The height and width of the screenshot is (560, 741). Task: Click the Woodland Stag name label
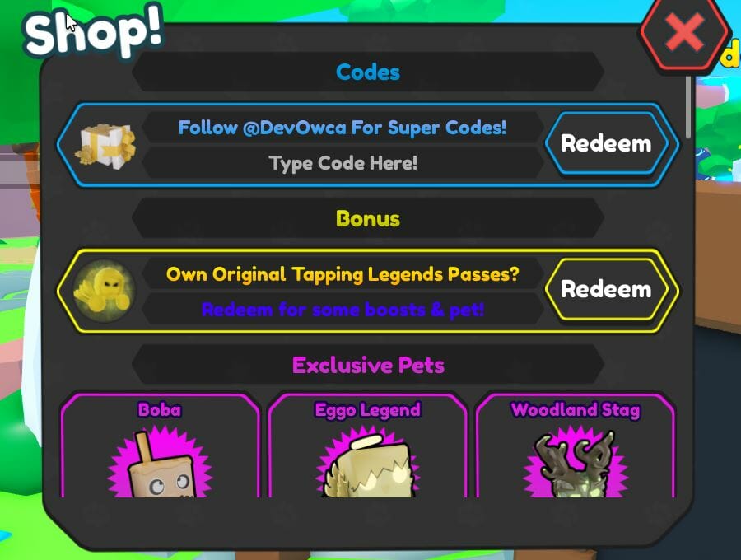pos(576,410)
